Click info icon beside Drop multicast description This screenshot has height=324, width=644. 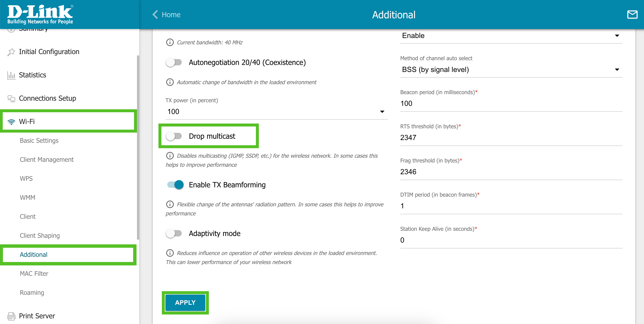170,156
